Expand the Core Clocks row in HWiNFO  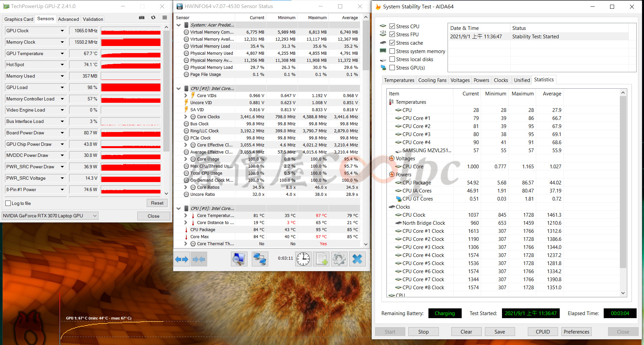pos(186,117)
